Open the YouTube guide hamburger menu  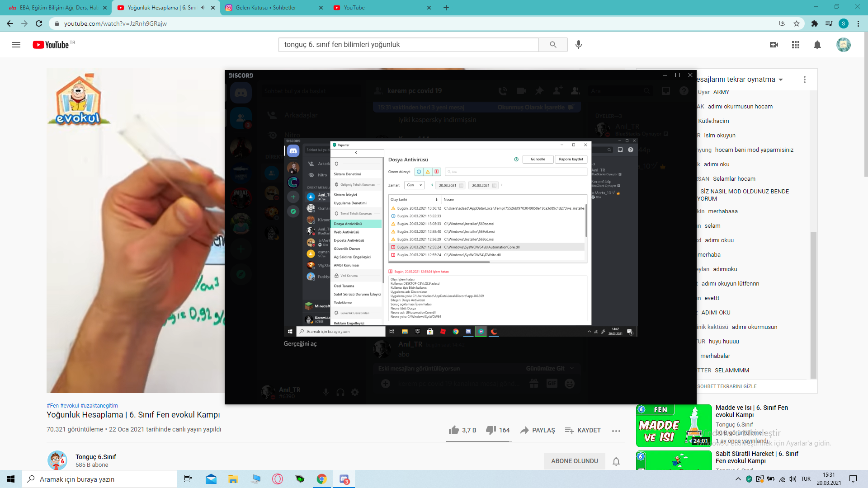[x=16, y=45]
